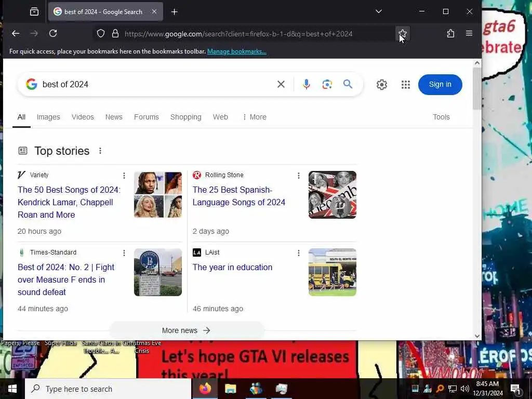Image resolution: width=532 pixels, height=399 pixels.
Task: Start search by voice microphone
Action: 307,84
